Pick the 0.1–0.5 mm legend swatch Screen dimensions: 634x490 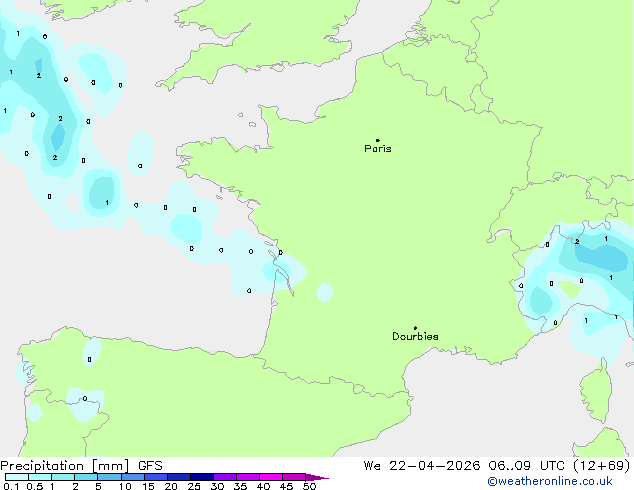(17, 477)
